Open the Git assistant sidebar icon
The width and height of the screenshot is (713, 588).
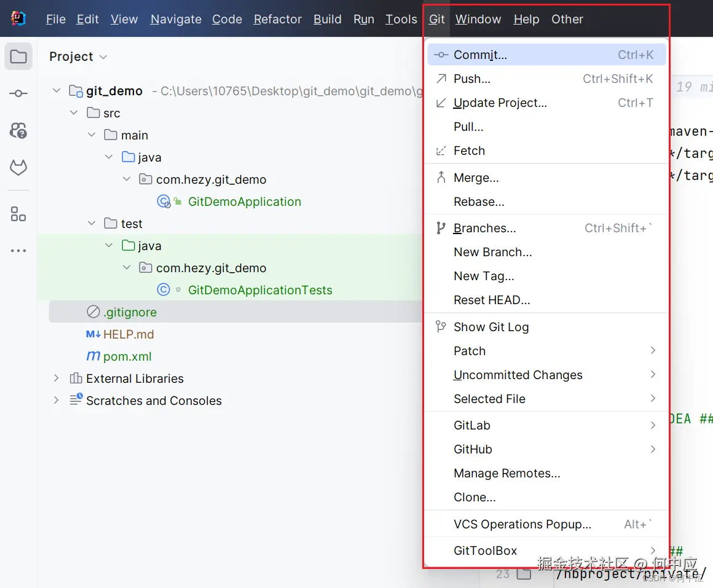(18, 130)
